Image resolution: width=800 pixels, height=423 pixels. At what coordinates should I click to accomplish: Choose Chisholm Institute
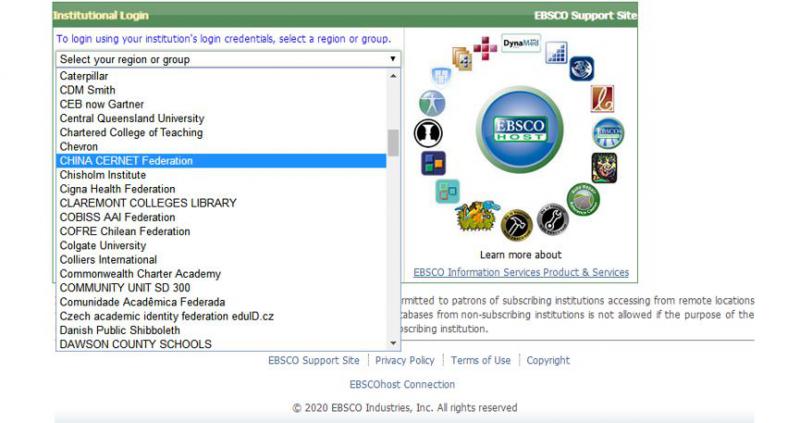pos(221,175)
